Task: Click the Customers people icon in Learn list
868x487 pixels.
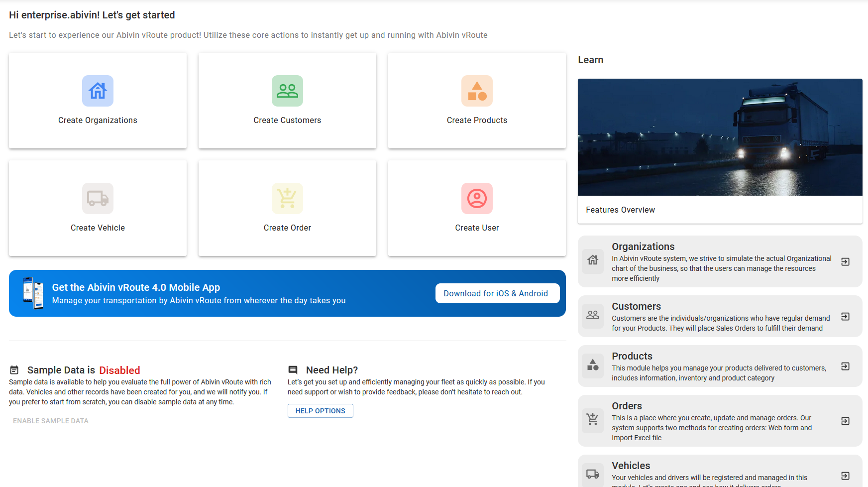Action: click(593, 315)
